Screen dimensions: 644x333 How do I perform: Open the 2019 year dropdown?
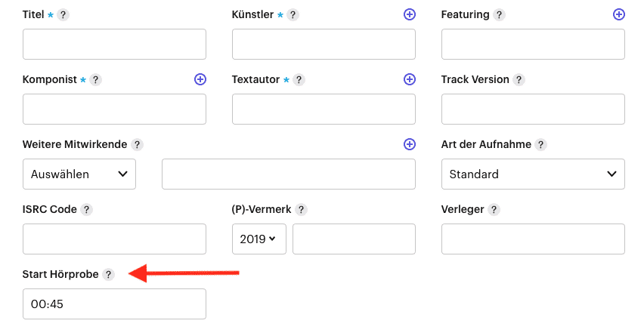click(259, 239)
